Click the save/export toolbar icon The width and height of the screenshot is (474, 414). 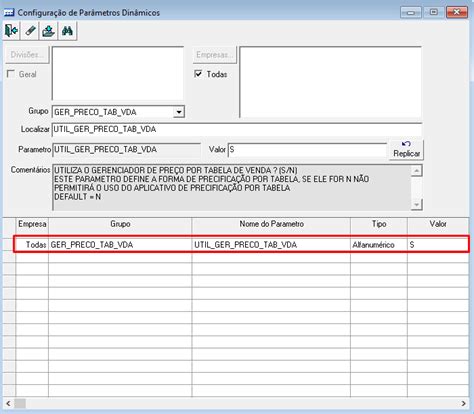coord(49,31)
